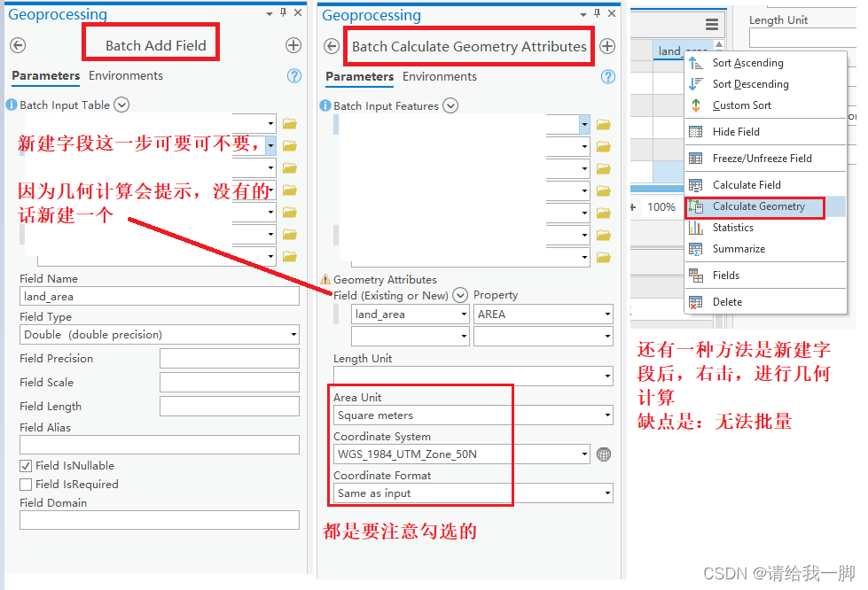Go back in Batch Add Field pane
Image resolution: width=868 pixels, height=590 pixels.
pyautogui.click(x=18, y=45)
